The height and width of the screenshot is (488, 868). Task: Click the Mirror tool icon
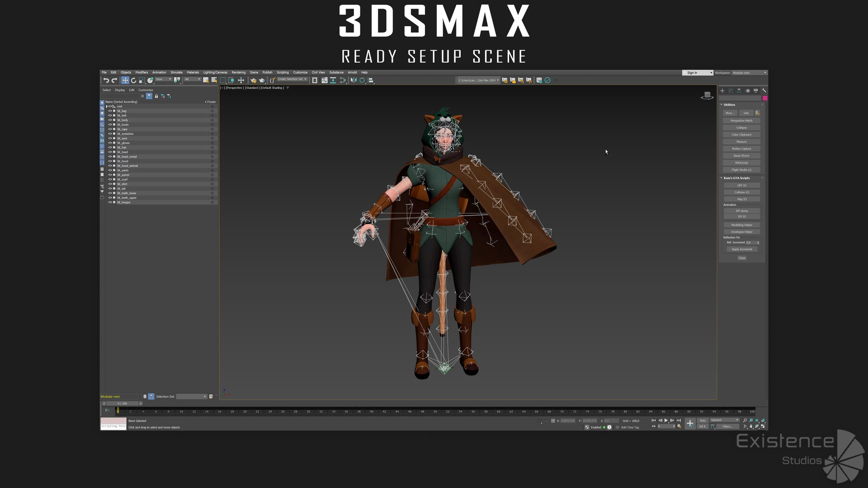(x=354, y=80)
